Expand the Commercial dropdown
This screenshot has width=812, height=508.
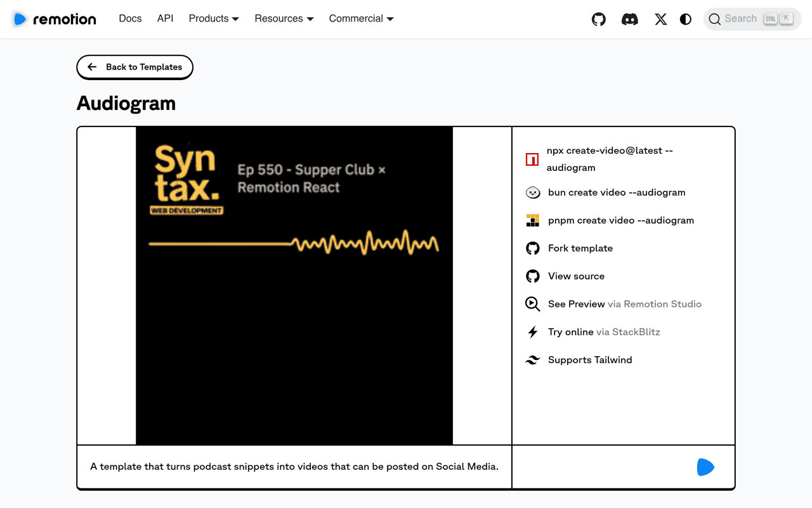tap(362, 18)
